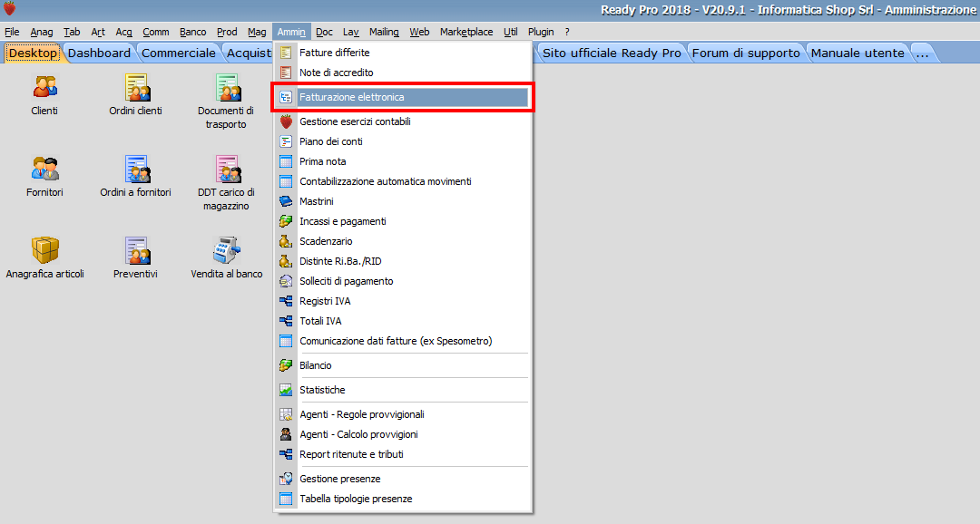Click the ... overflow tab
Image resolution: width=980 pixels, height=524 pixels.
[923, 53]
